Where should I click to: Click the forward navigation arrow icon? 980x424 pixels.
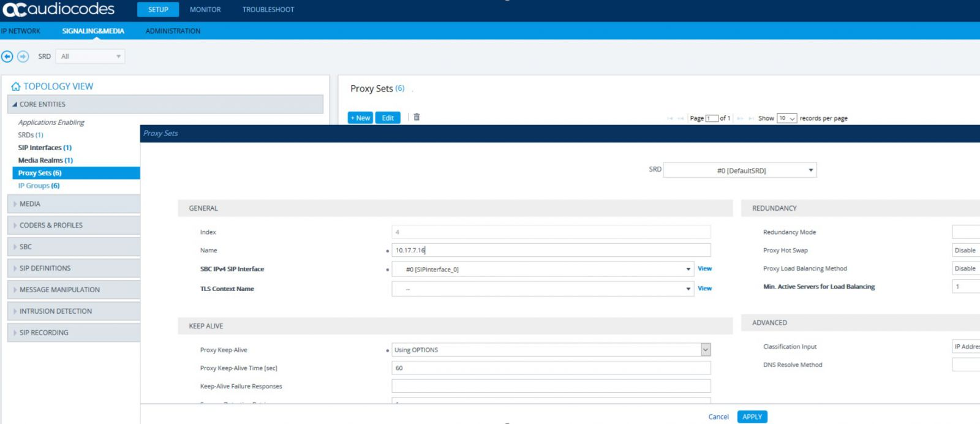point(23,56)
